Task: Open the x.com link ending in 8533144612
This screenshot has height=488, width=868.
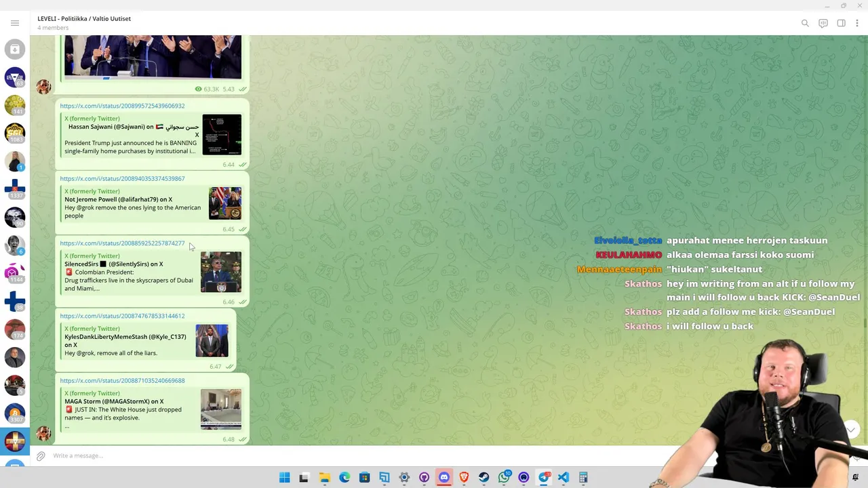Action: click(x=122, y=316)
